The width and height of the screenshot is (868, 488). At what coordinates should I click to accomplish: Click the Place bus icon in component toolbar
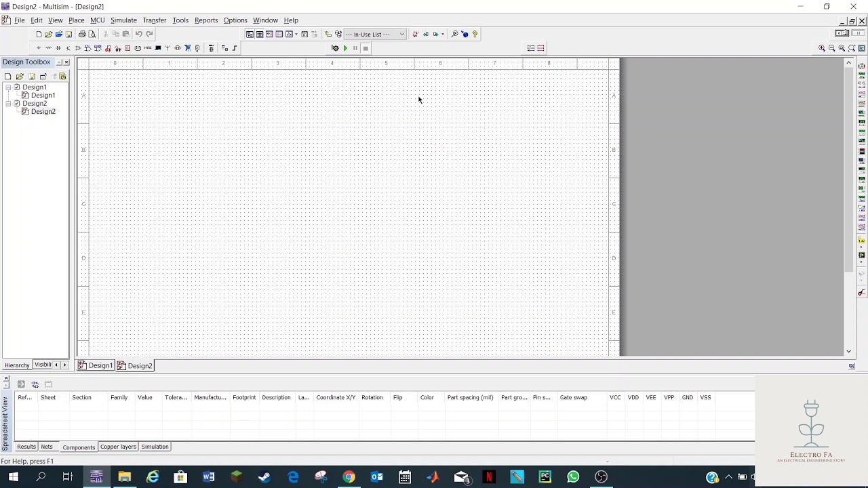pyautogui.click(x=235, y=48)
